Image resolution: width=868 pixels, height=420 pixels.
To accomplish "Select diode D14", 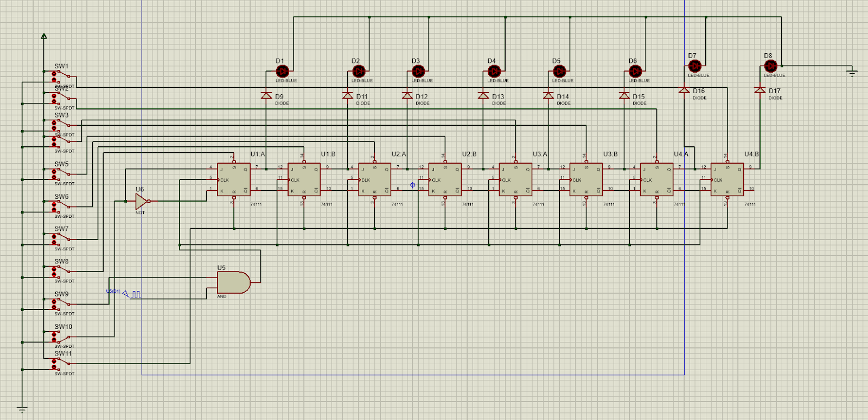I will pos(548,95).
